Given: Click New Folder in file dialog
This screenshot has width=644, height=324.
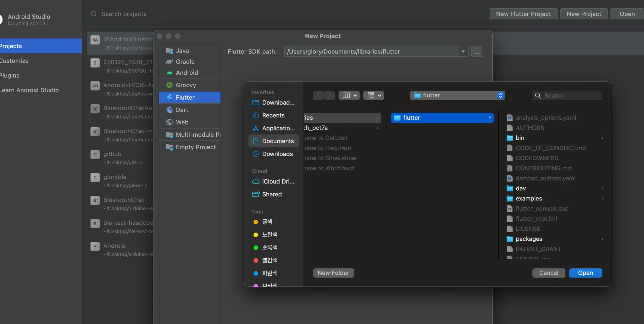Looking at the screenshot, I should click(333, 273).
